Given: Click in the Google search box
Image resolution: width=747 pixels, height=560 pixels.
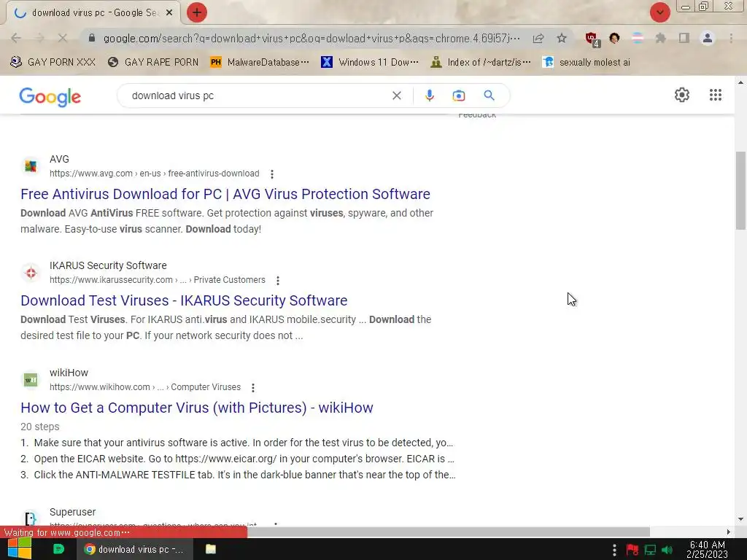Looking at the screenshot, I should click(258, 96).
